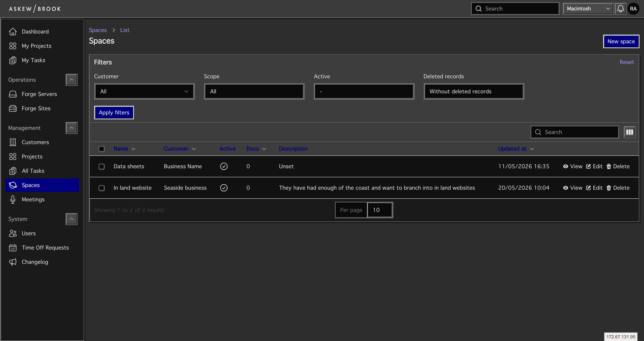Open the Customer filter dropdown
Viewport: 644px width, 341px height.
click(144, 91)
